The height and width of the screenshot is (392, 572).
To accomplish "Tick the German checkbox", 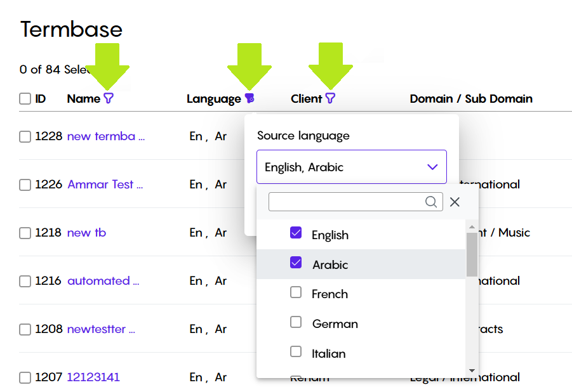I will pyautogui.click(x=296, y=322).
